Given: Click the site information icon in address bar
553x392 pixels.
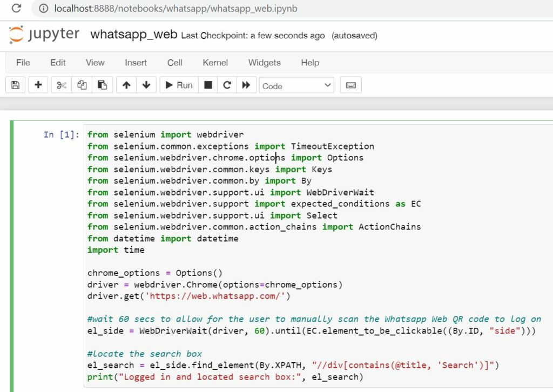Looking at the screenshot, I should tap(43, 8).
